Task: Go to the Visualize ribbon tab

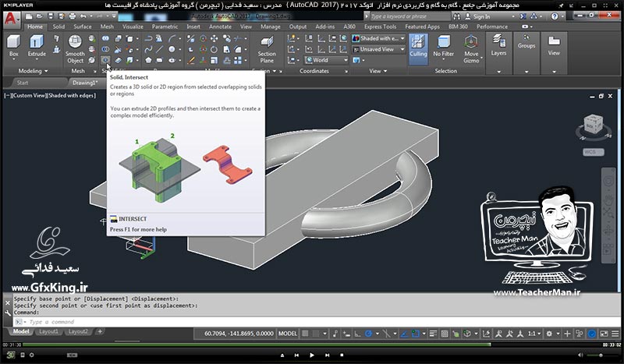Action: pyautogui.click(x=133, y=27)
